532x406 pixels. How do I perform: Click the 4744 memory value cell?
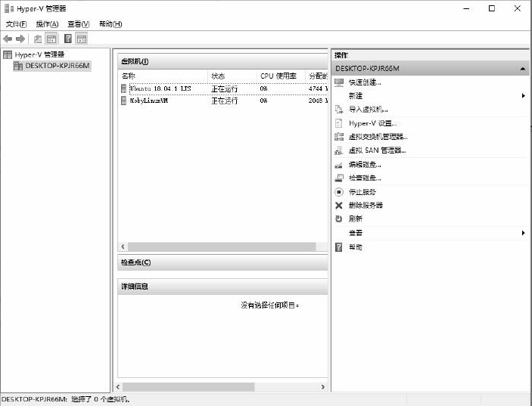(x=318, y=88)
